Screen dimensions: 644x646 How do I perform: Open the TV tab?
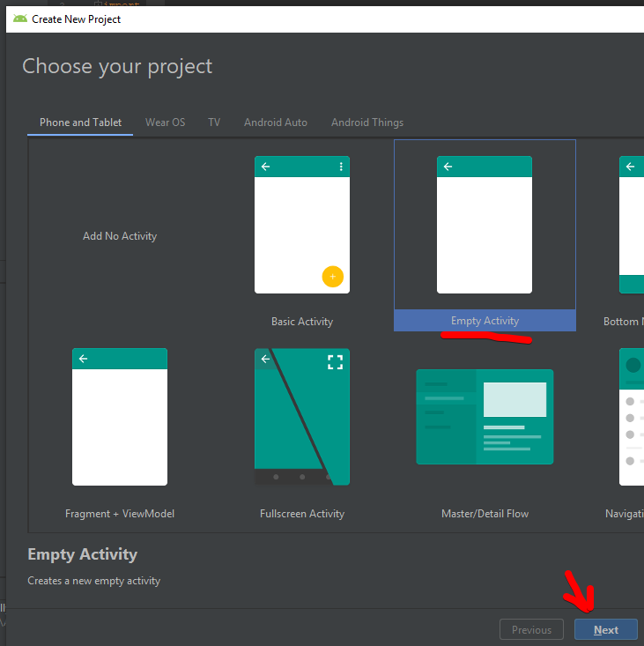(x=214, y=123)
